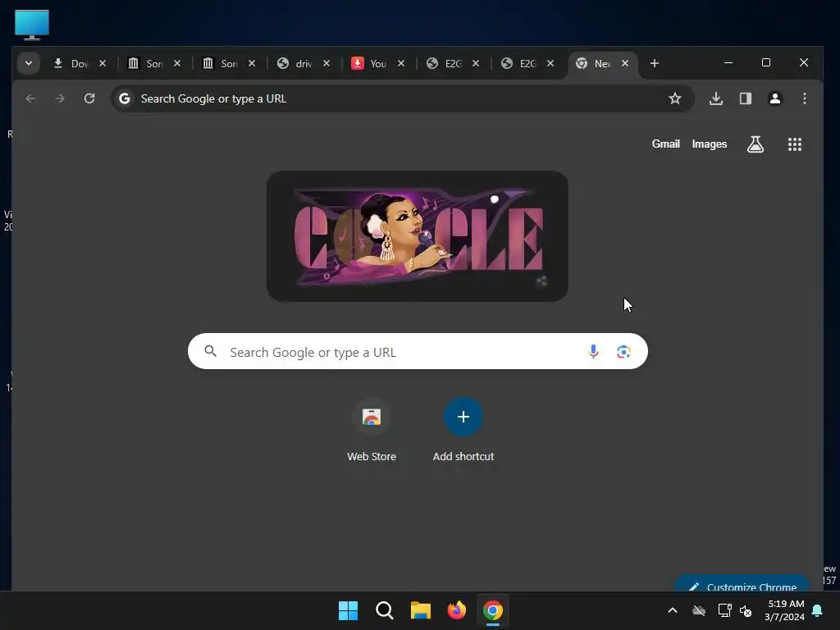
Task: Close the Dow downloads tab
Action: (x=103, y=63)
